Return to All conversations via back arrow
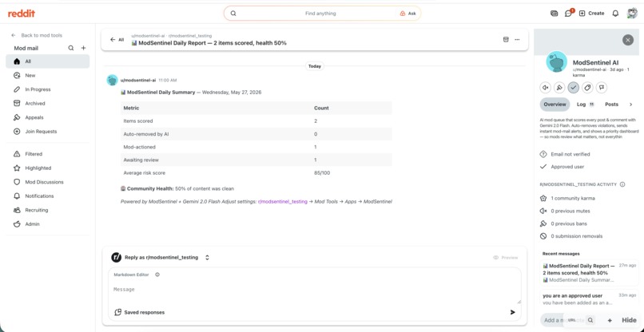The image size is (644, 332). (117, 40)
